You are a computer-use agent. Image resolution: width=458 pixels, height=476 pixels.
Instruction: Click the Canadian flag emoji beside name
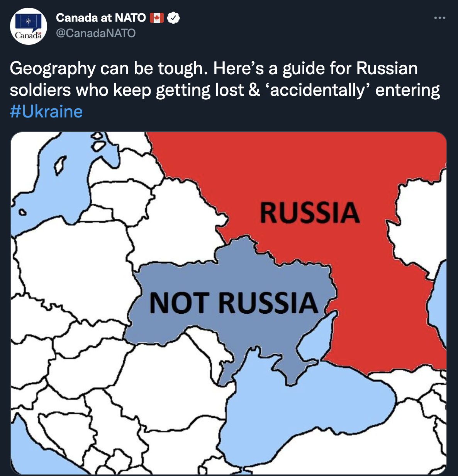pos(156,18)
